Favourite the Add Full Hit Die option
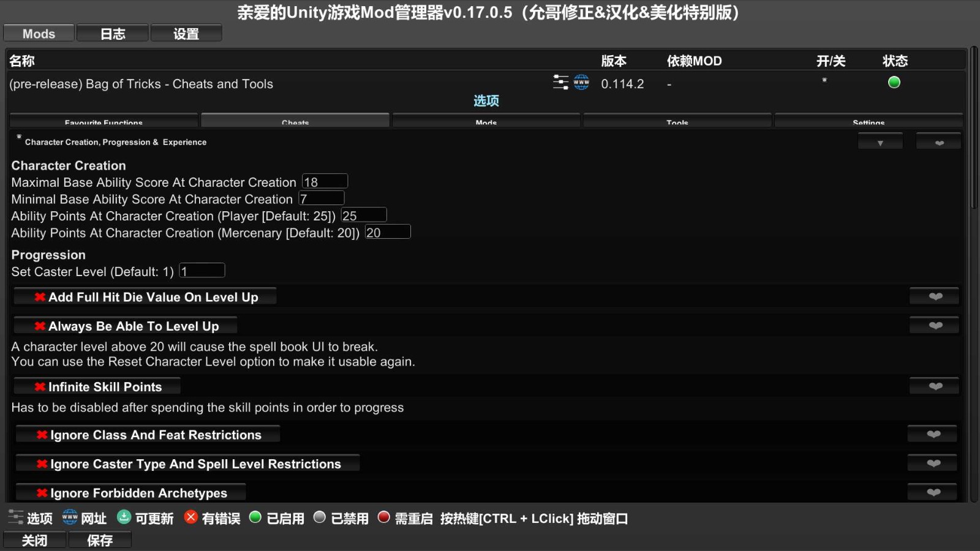The width and height of the screenshot is (980, 551). (935, 297)
